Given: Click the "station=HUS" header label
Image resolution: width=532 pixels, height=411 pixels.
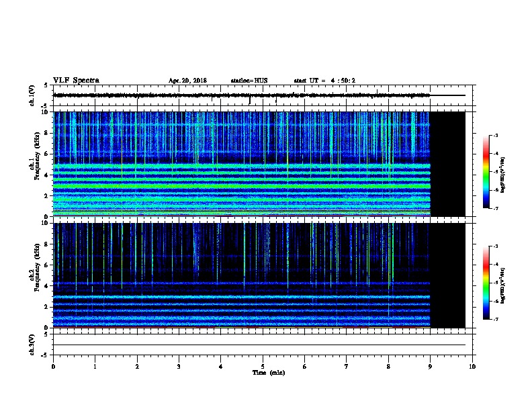Looking at the screenshot, I should click(249, 81).
